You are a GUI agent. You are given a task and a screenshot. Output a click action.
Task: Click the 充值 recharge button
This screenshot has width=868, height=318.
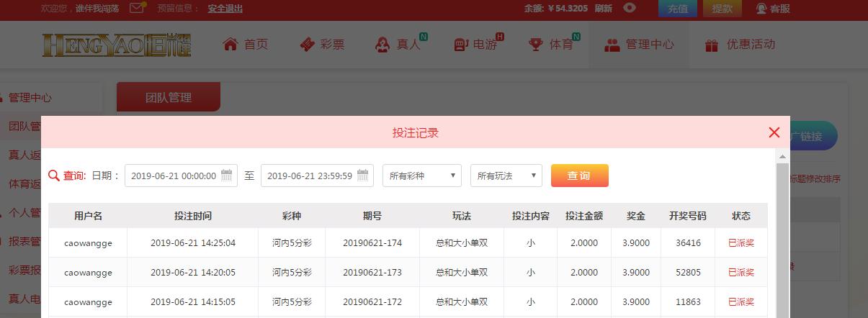pos(678,9)
